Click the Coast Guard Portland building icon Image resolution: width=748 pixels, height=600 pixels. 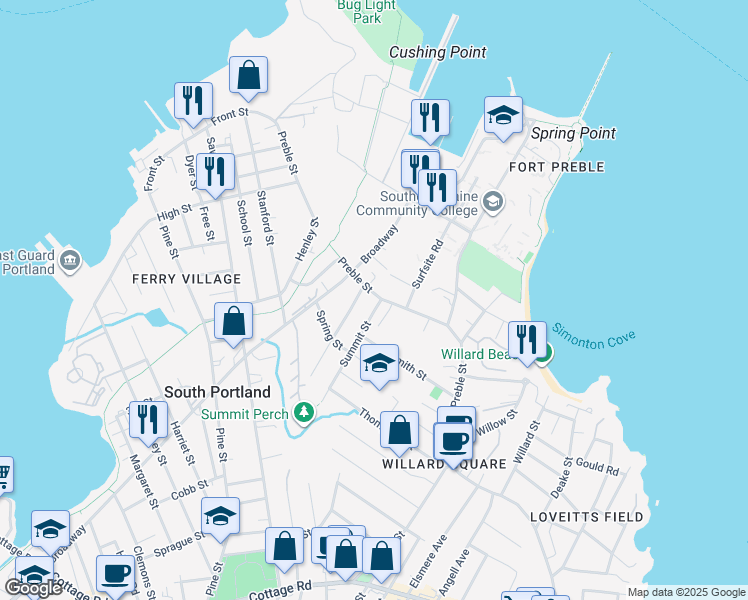pyautogui.click(x=70, y=262)
